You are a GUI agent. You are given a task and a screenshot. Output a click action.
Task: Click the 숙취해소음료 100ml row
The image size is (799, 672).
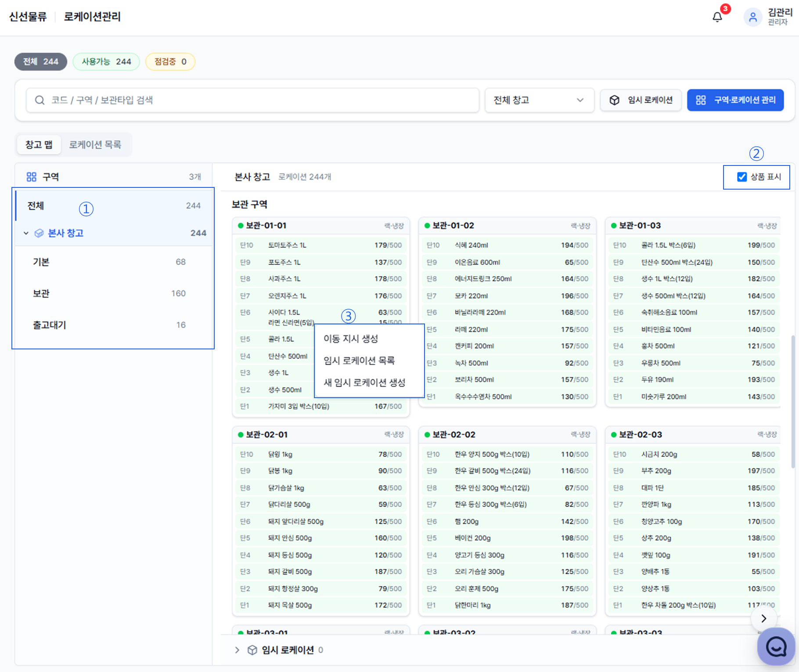point(694,313)
